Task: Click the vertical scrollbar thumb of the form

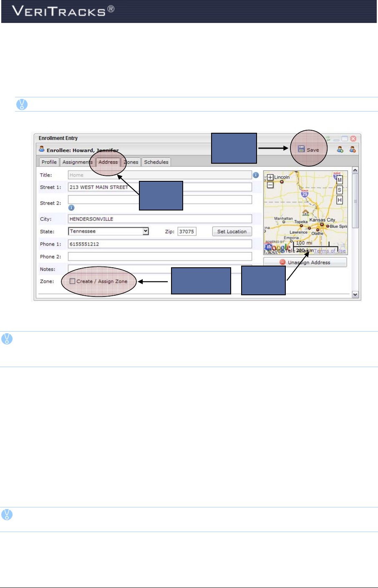Action: tap(355, 201)
